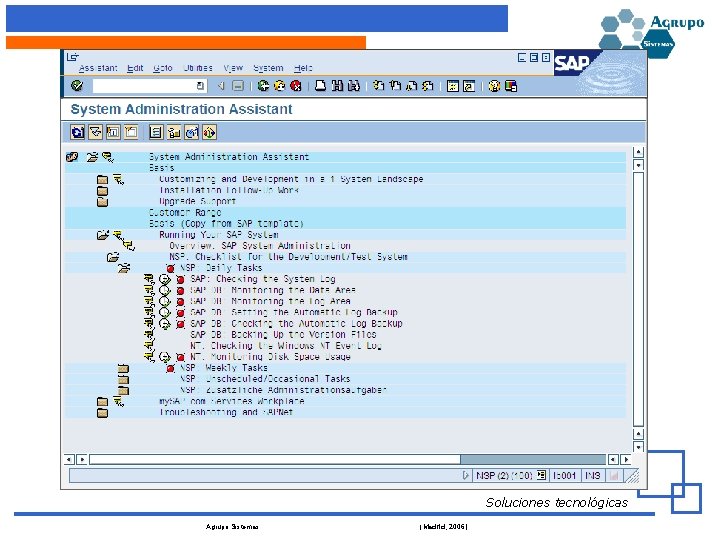This screenshot has height=540, width=720.
Task: Click the green Enter checkmark icon
Action: [x=77, y=85]
